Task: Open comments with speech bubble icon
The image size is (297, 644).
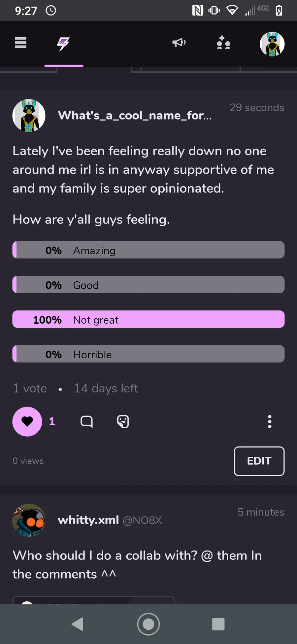Action: pyautogui.click(x=86, y=422)
